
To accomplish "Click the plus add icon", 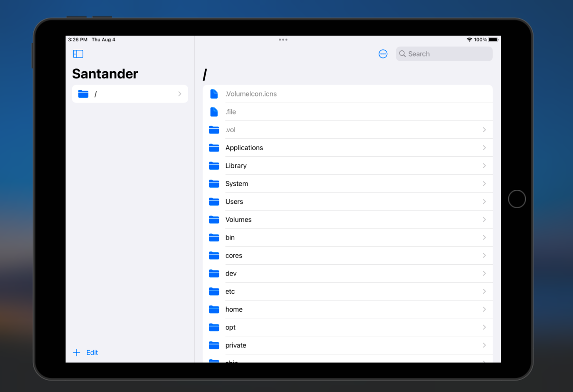I will coord(76,353).
